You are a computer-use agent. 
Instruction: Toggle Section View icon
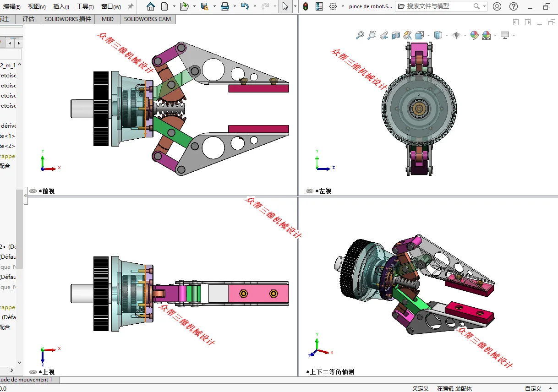click(x=396, y=35)
